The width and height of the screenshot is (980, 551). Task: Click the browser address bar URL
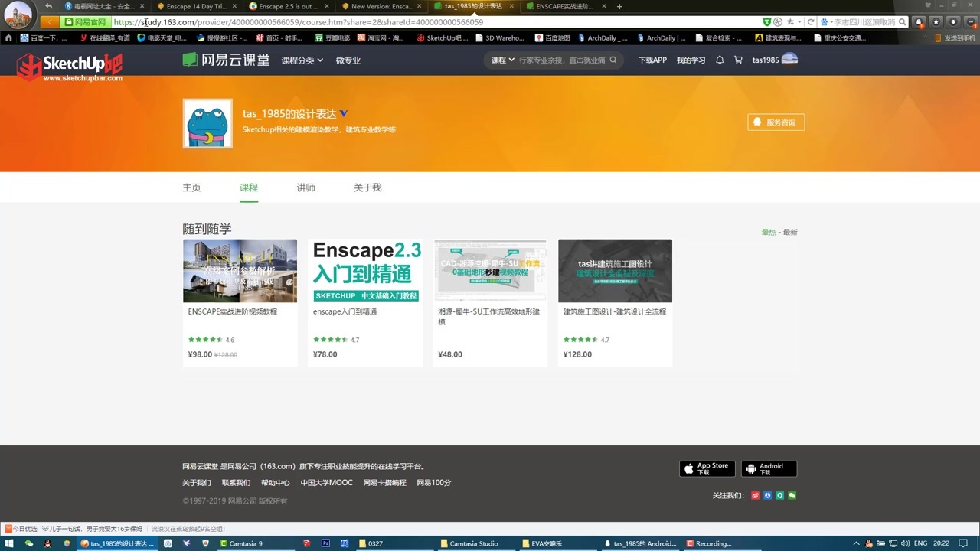click(299, 22)
